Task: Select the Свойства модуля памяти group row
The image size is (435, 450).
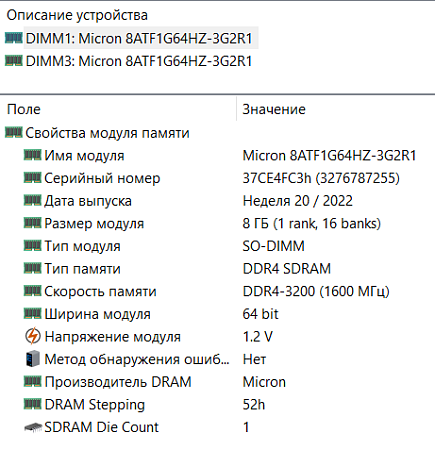Action: coord(217,133)
